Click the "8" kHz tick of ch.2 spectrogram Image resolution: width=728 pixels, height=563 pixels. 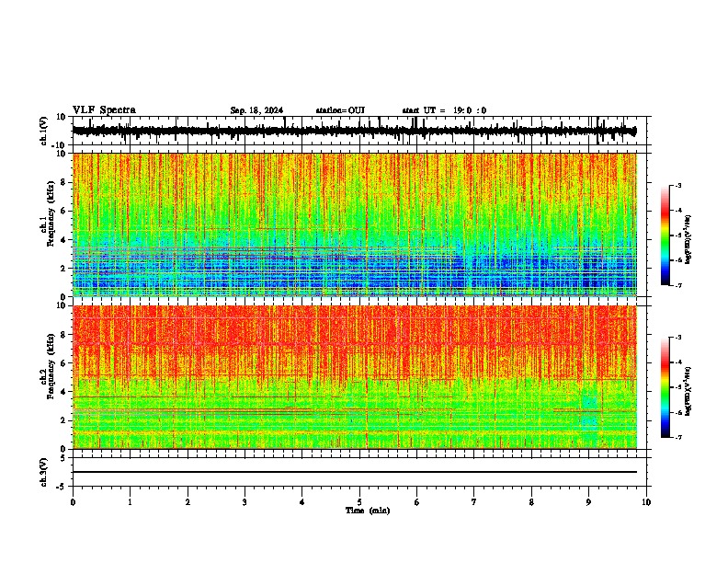click(63, 335)
